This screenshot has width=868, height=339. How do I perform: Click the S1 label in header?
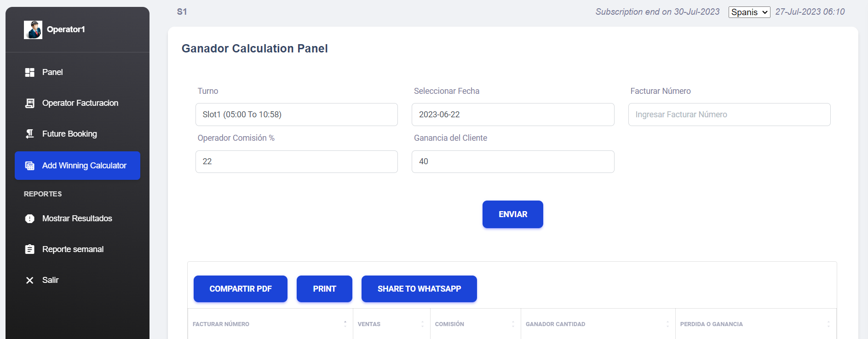182,12
